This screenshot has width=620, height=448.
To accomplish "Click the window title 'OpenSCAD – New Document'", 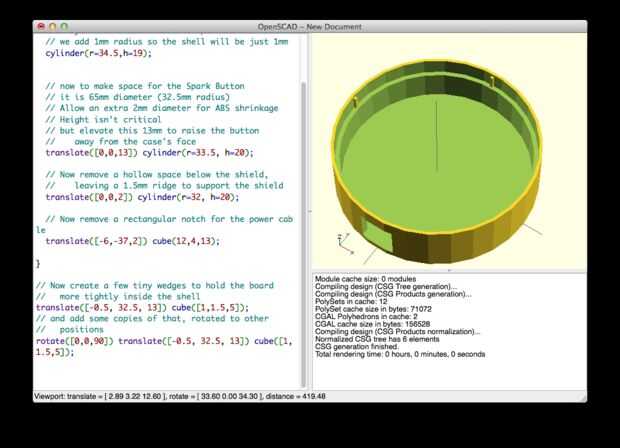I will tap(310, 27).
